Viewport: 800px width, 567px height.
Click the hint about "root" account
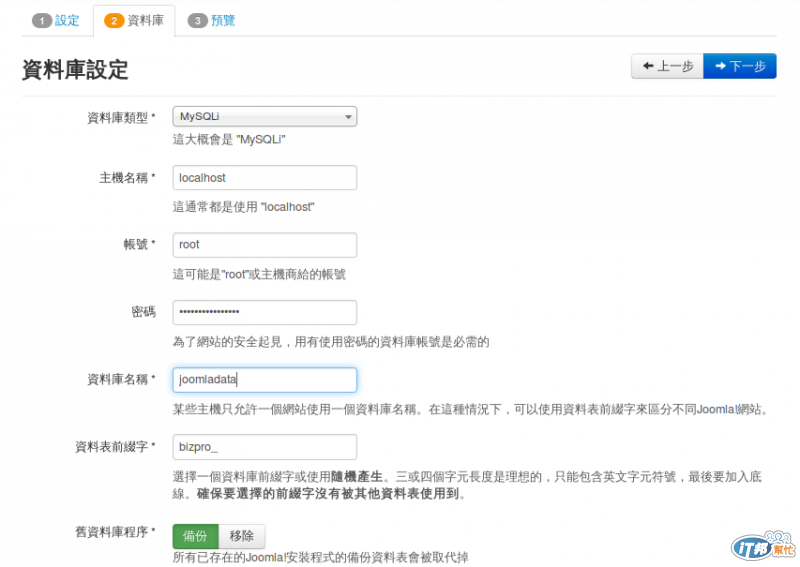click(x=259, y=274)
